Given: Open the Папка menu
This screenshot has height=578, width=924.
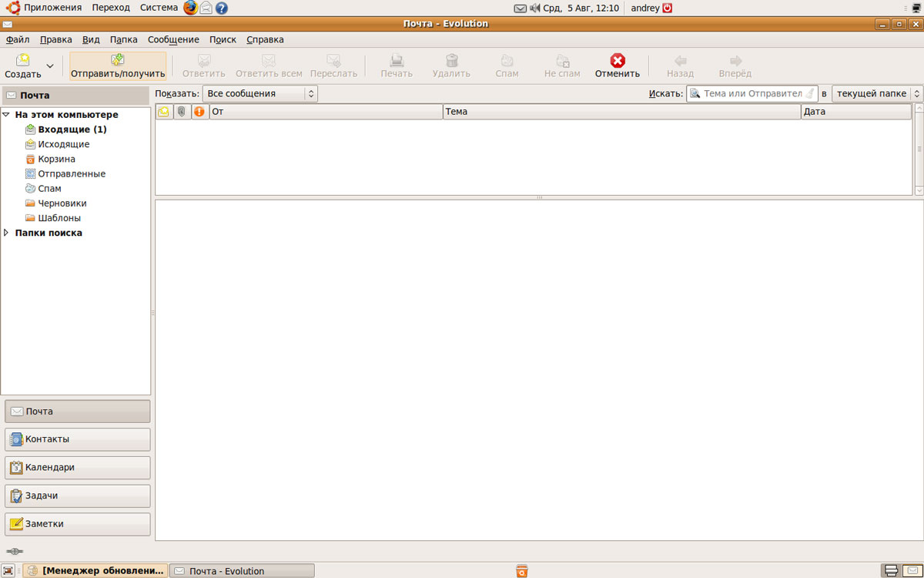Looking at the screenshot, I should [124, 39].
